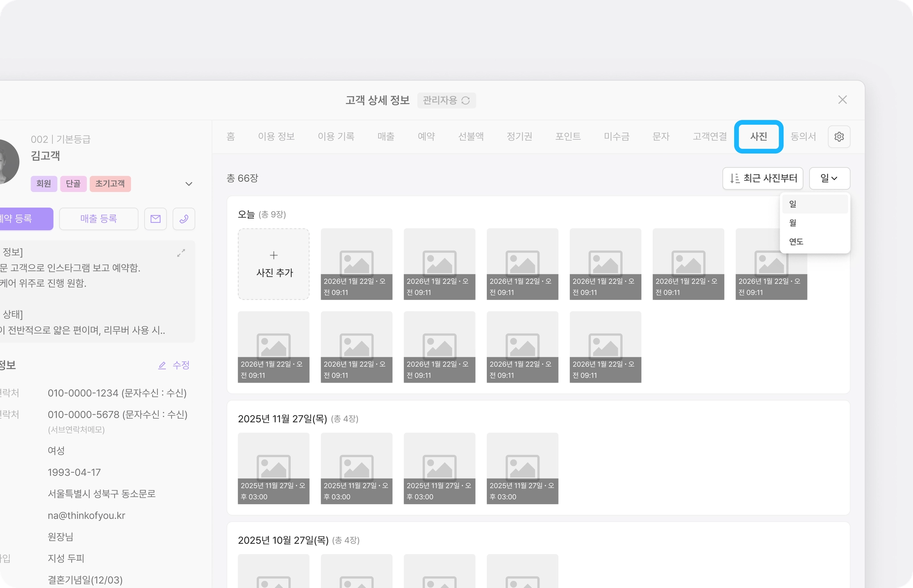Click the pencil 수정 edit icon
This screenshot has width=913, height=588.
point(162,365)
